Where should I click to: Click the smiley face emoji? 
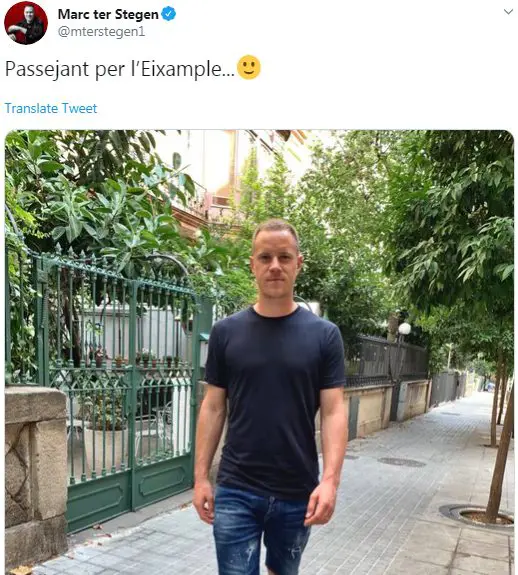tap(249, 67)
